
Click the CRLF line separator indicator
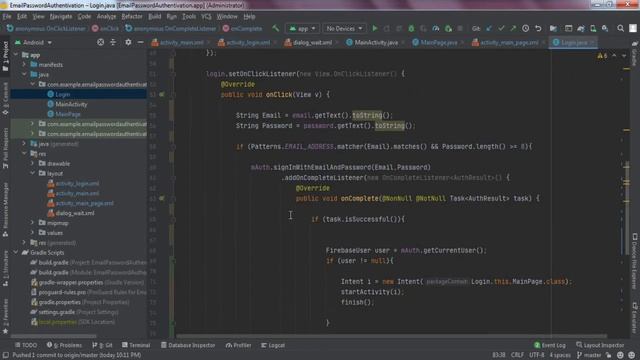[517, 355]
